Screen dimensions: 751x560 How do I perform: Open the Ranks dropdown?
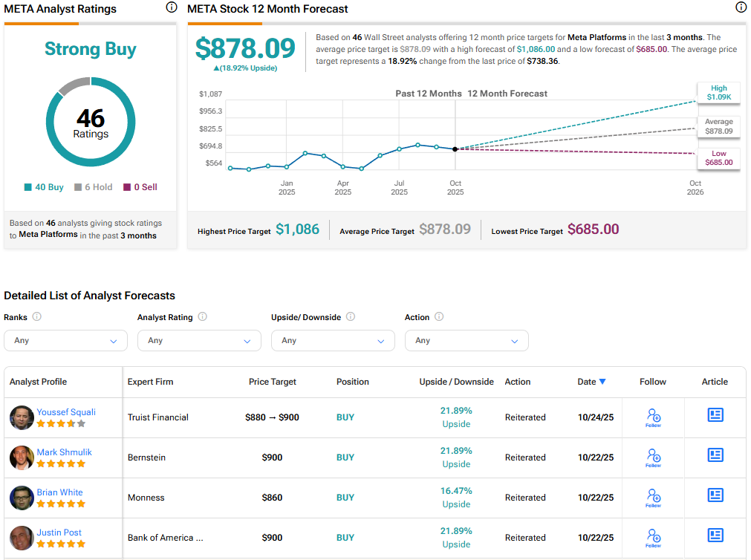click(x=65, y=340)
